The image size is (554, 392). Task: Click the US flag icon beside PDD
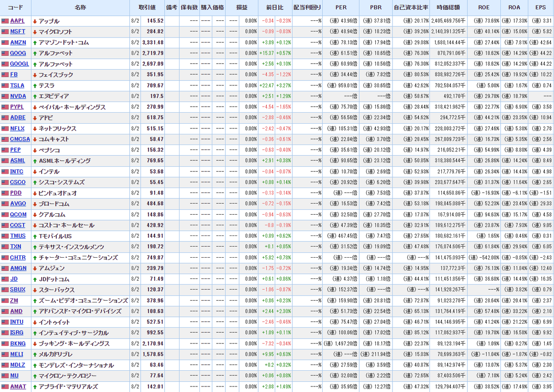pyautogui.click(x=5, y=193)
